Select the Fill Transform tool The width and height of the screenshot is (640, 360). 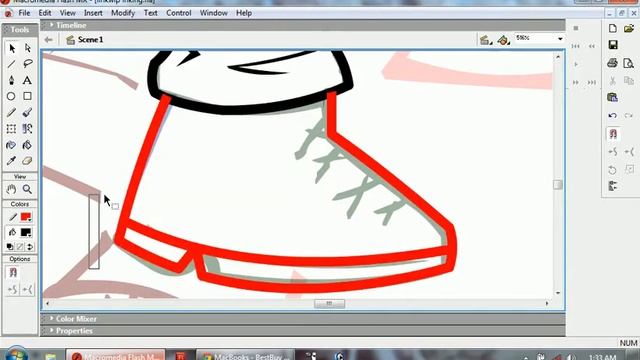(27, 129)
